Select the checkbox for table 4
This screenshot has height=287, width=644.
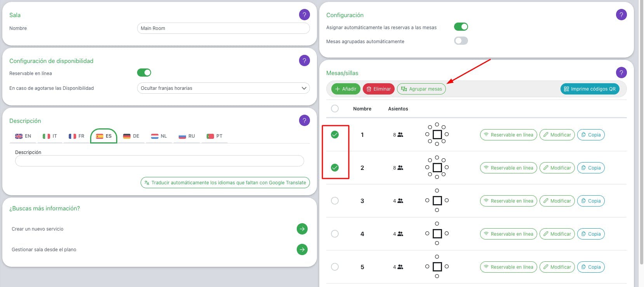[335, 234]
